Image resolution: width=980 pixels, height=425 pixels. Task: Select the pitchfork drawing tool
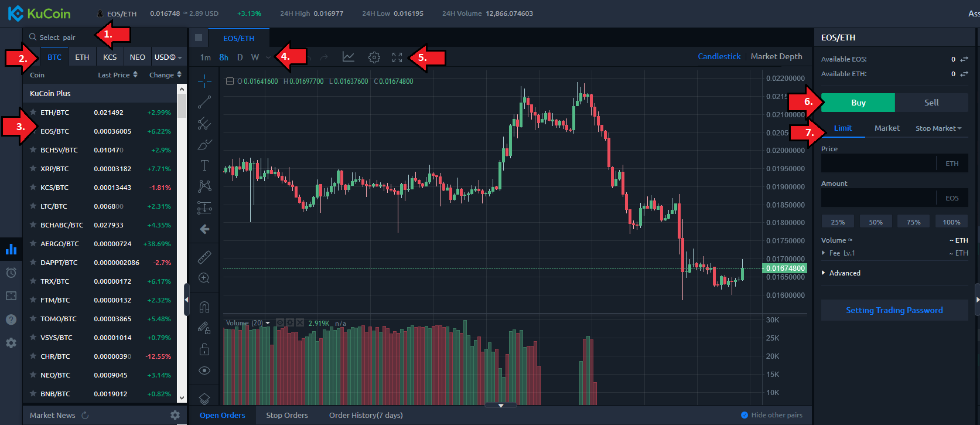pos(204,123)
